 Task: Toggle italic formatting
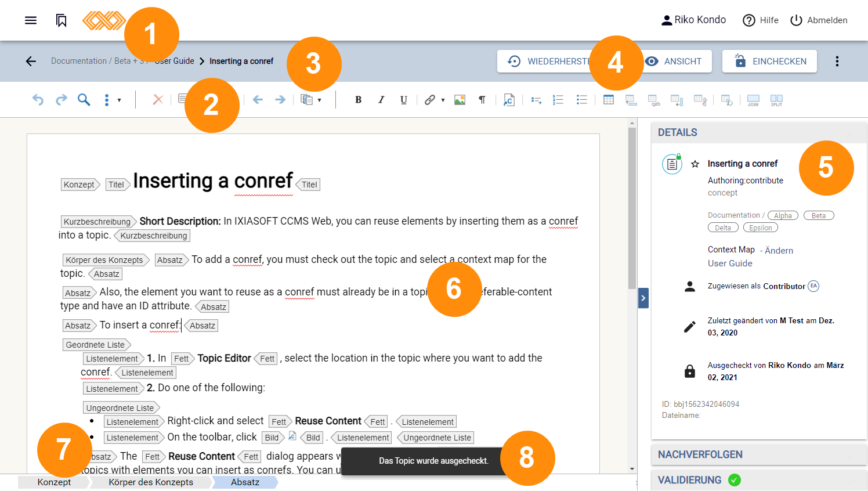coord(381,100)
